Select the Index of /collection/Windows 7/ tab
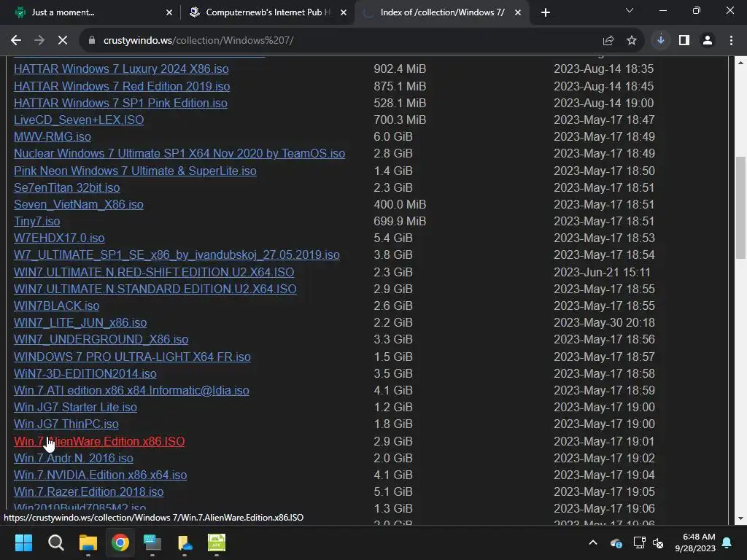Viewport: 747px width, 560px height. point(441,13)
